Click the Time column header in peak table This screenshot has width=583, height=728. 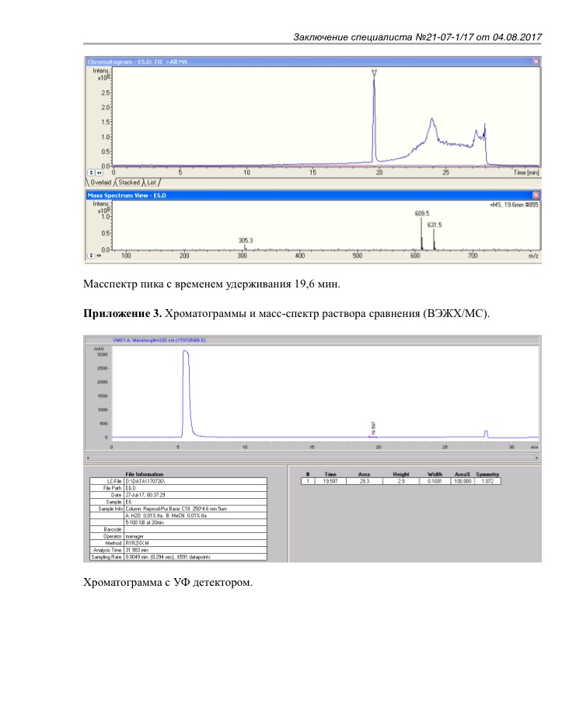point(330,474)
